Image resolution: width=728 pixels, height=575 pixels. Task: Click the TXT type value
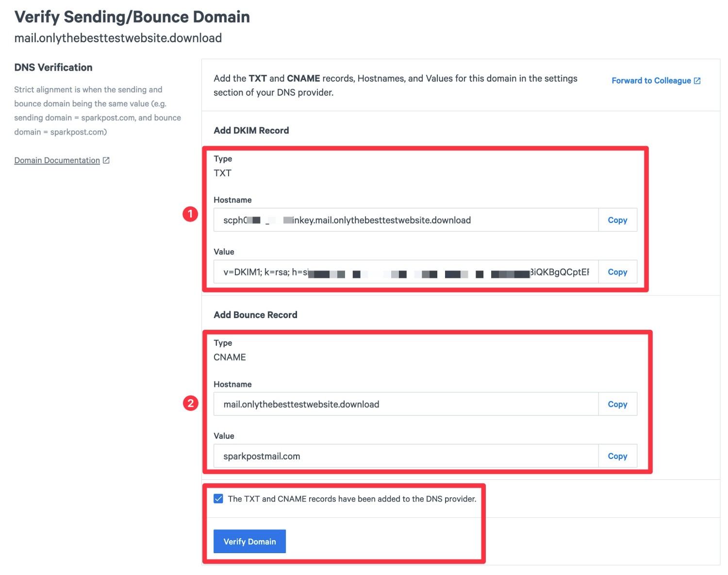pyautogui.click(x=222, y=173)
